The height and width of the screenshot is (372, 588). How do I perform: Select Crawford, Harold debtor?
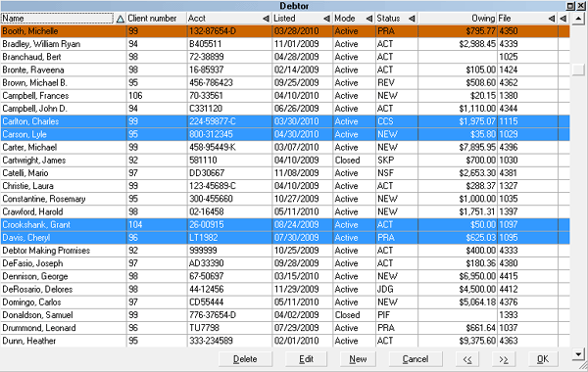point(285,212)
